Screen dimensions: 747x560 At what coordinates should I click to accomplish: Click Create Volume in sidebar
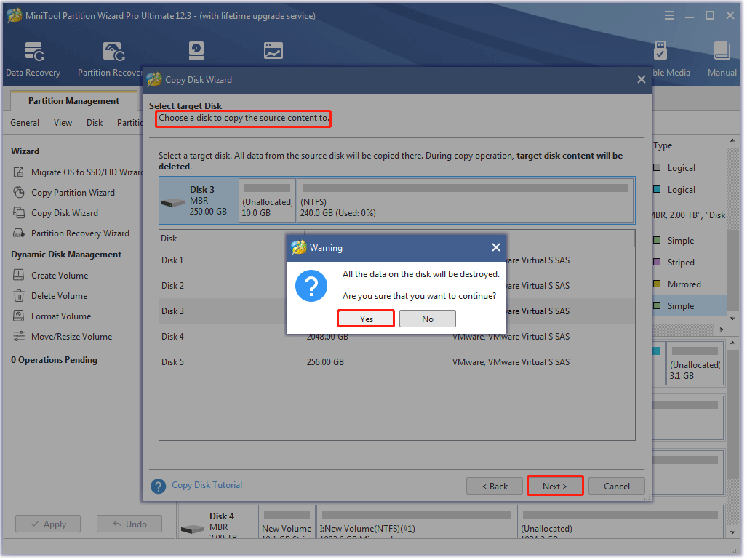(x=51, y=276)
